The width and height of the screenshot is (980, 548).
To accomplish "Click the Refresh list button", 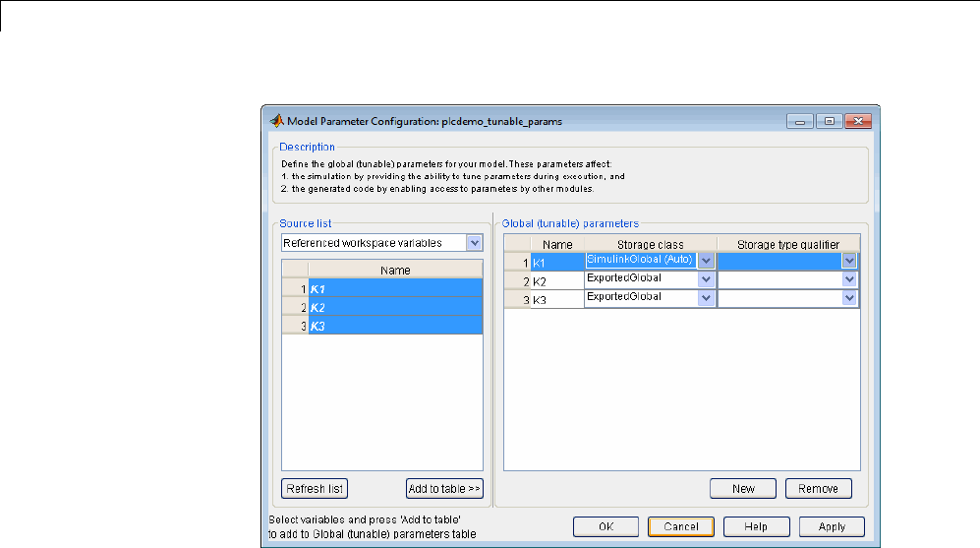I will click(x=315, y=489).
